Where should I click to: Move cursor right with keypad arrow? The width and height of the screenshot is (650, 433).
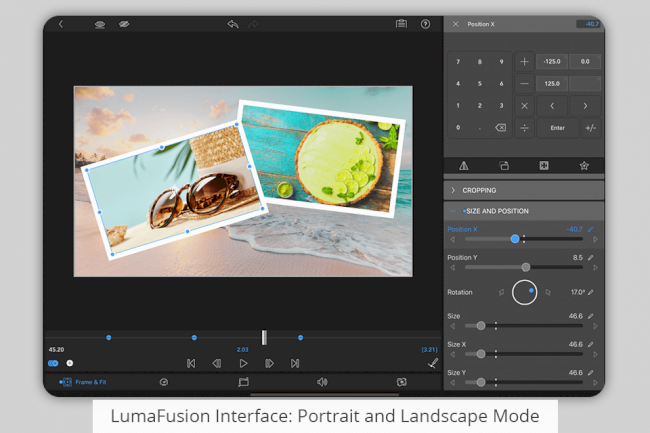pyautogui.click(x=585, y=106)
